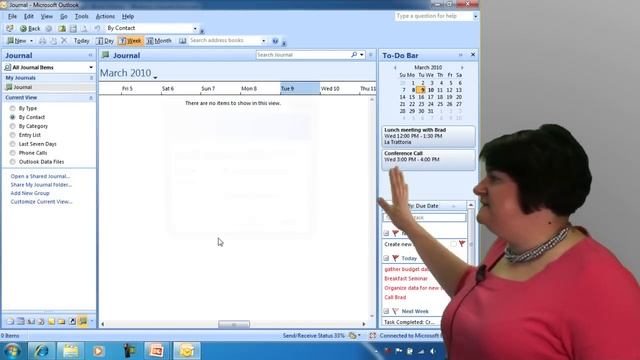Open Windows Media Player from the taskbar
This screenshot has width=640, height=360.
99,351
